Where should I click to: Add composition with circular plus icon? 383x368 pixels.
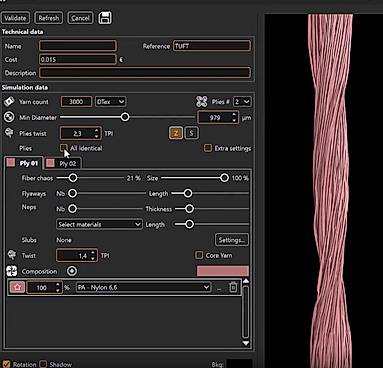[x=72, y=271]
